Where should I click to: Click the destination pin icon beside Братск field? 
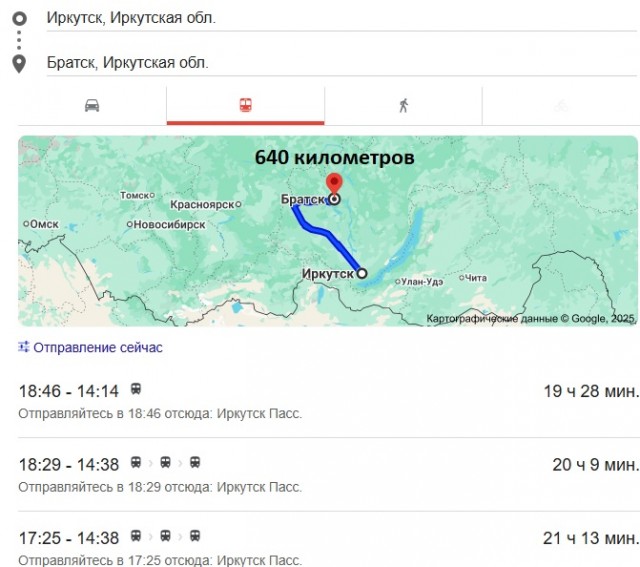(x=19, y=64)
